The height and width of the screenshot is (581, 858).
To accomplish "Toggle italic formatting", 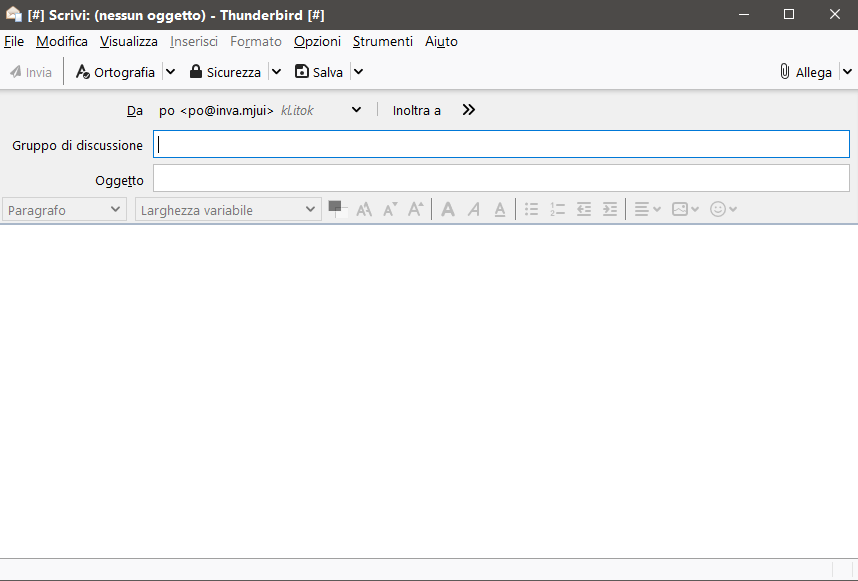I will tap(474, 210).
